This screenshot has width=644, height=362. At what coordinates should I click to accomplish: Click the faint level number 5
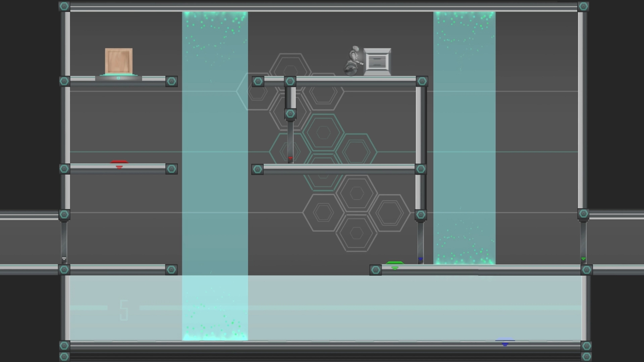point(124,310)
